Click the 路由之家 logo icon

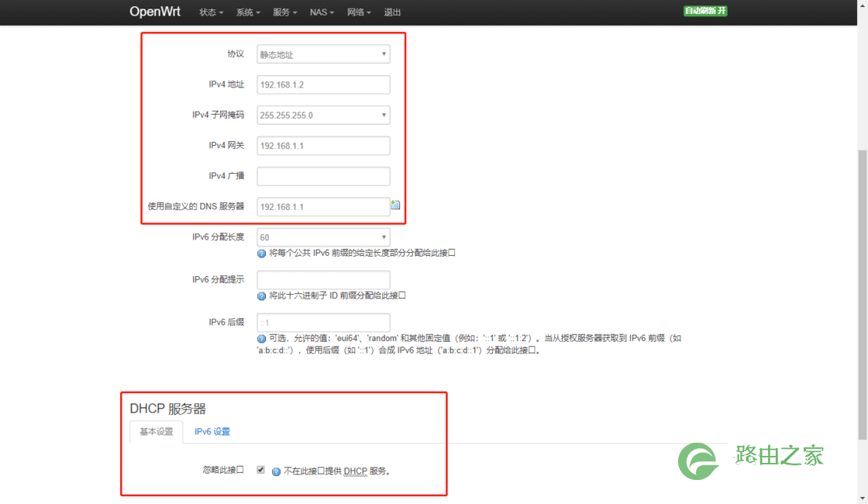(x=698, y=461)
